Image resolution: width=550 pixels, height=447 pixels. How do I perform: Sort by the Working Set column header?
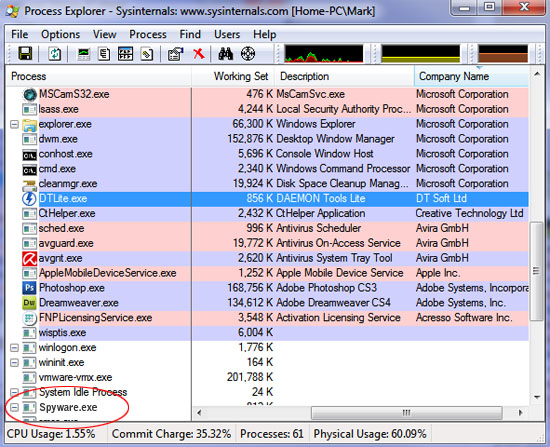tap(234, 76)
